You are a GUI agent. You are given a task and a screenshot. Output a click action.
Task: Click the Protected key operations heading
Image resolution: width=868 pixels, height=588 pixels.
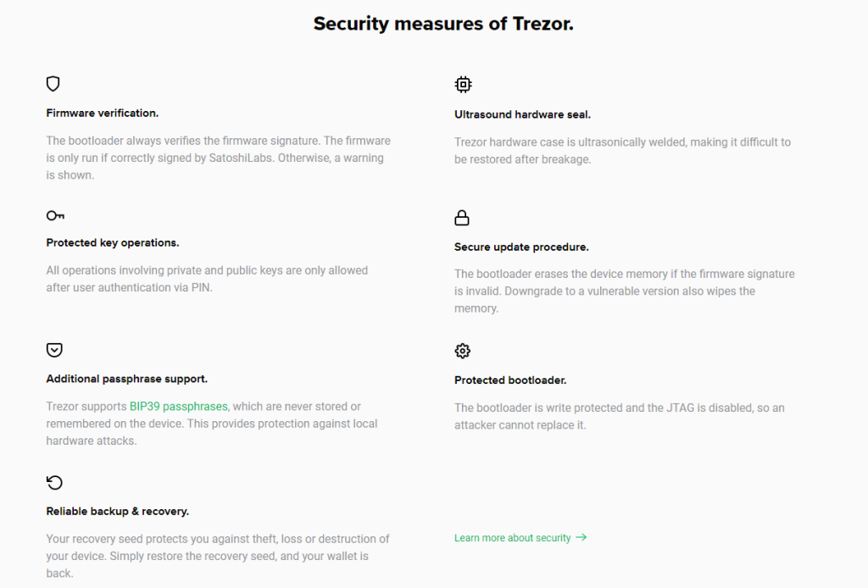coord(113,242)
